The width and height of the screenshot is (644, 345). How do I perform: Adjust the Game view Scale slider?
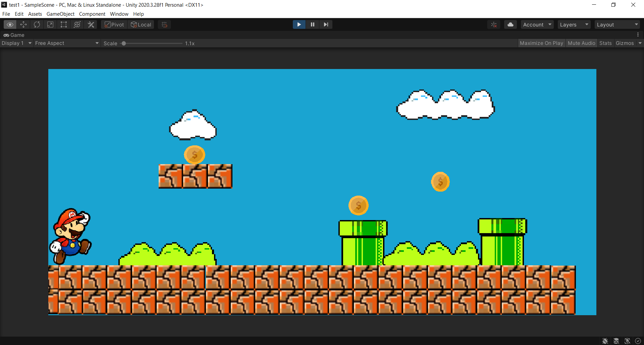click(x=124, y=43)
